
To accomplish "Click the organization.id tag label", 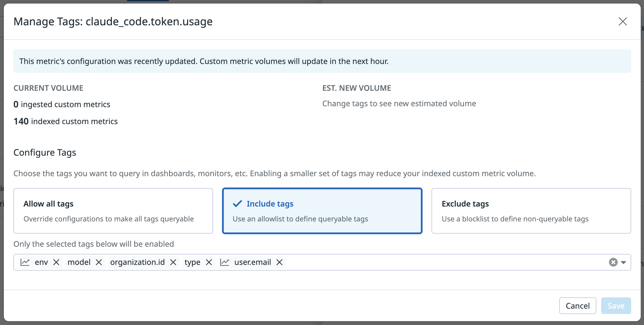I will pos(137,262).
